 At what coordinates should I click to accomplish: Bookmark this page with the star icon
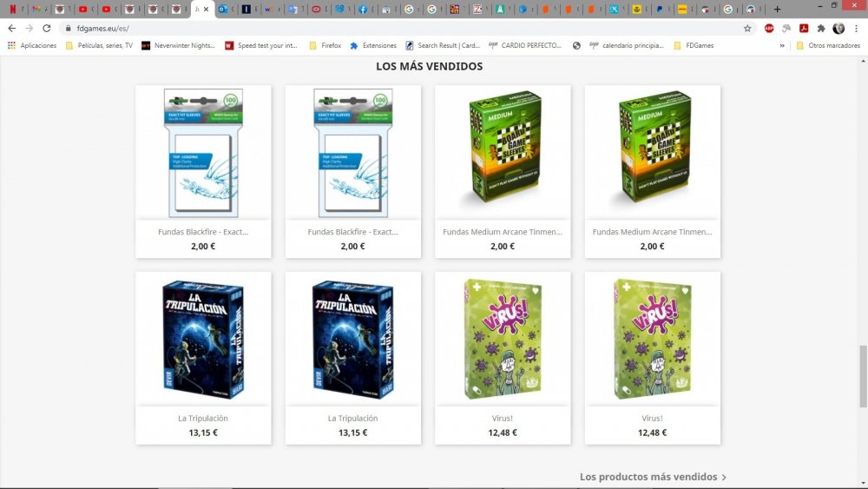tap(747, 29)
